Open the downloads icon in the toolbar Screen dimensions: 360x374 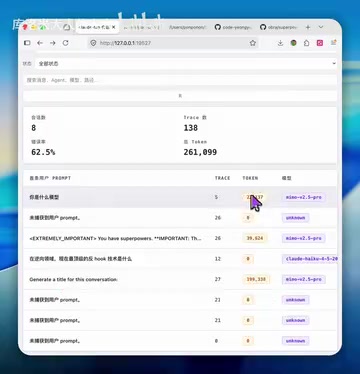pyautogui.click(x=280, y=43)
